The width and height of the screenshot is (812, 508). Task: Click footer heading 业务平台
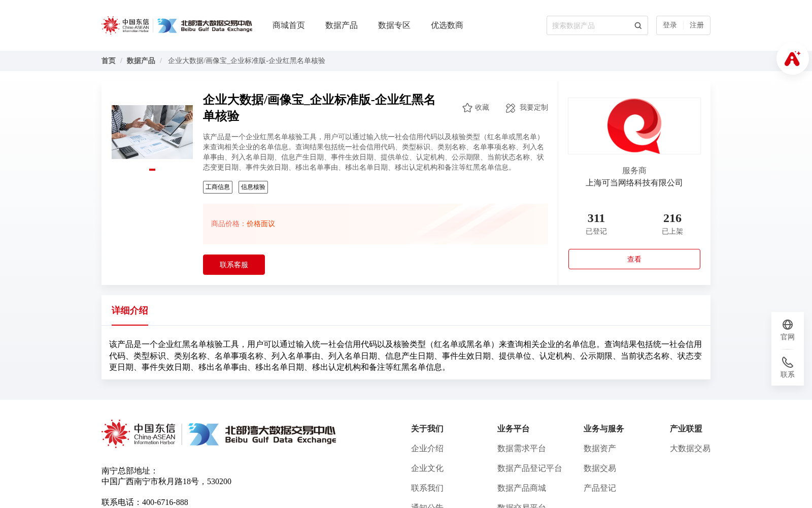pyautogui.click(x=514, y=429)
